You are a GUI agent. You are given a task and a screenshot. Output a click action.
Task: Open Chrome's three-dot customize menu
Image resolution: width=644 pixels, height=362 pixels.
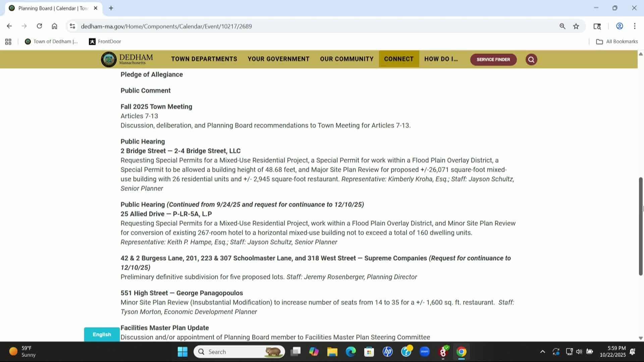coord(635,26)
